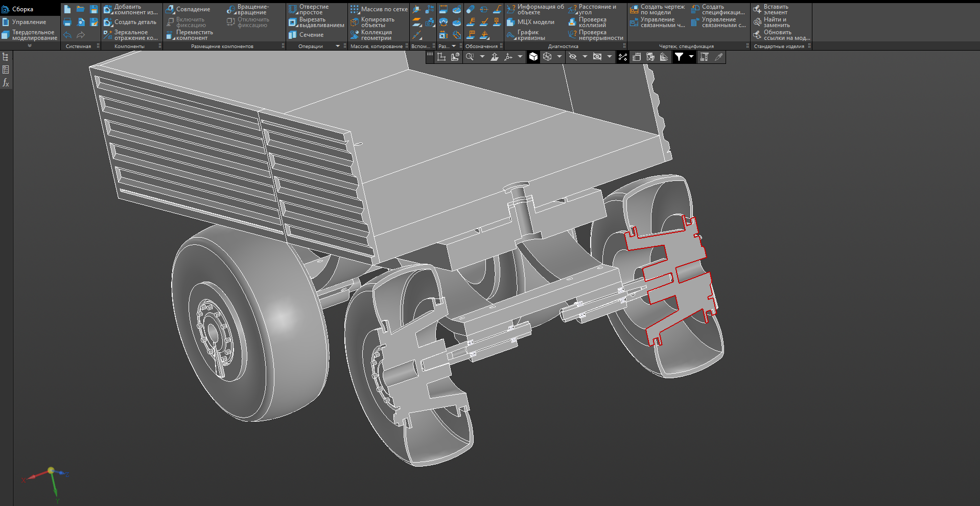Viewport: 980px width, 506px height.
Task: Open the model tree panel icon
Action: [x=6, y=57]
